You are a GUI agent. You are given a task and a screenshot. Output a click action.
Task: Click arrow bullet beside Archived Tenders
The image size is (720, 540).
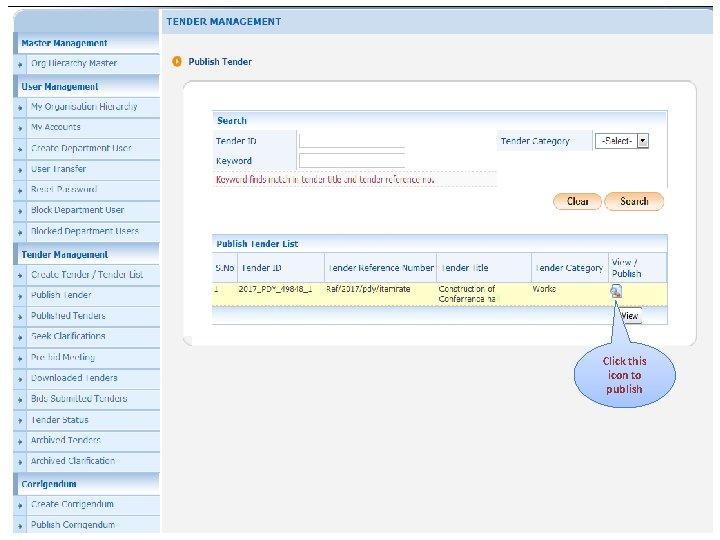[x=20, y=442]
